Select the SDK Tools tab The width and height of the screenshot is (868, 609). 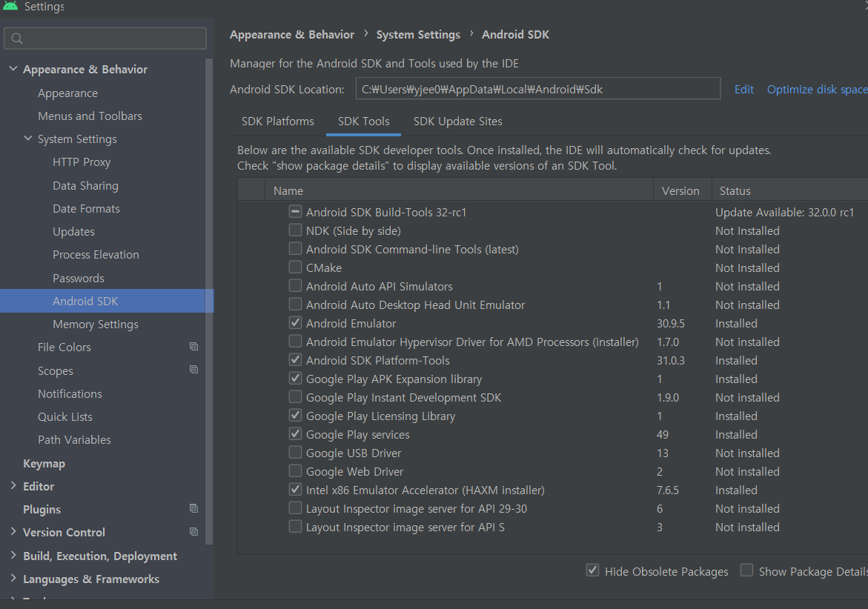364,122
